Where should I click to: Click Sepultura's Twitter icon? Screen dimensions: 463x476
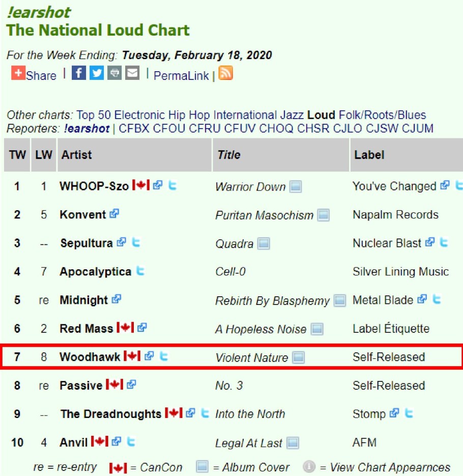pyautogui.click(x=136, y=243)
